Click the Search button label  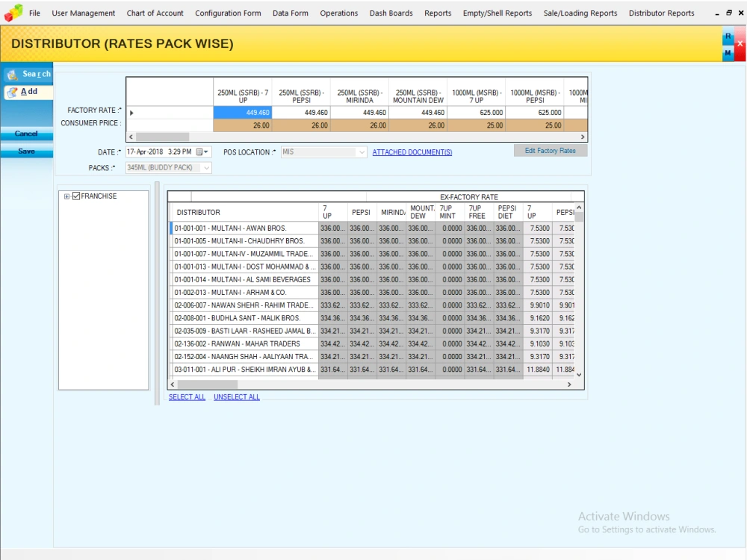(36, 74)
